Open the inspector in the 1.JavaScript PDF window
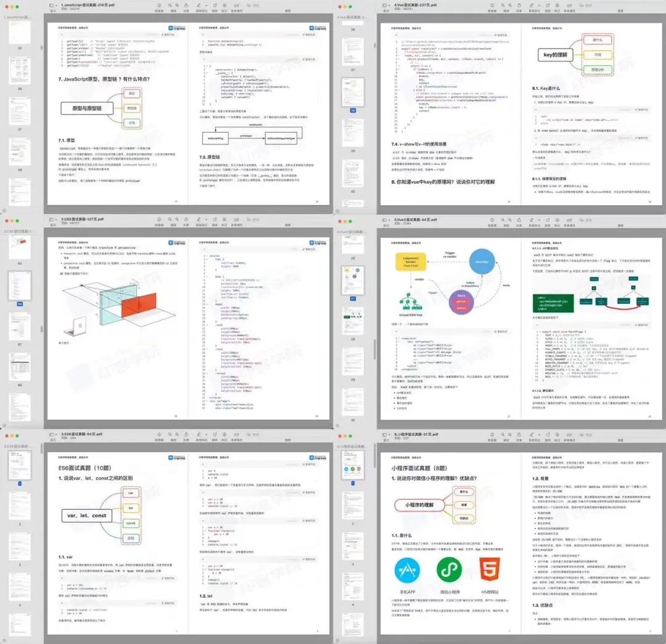Image resolution: width=666 pixels, height=644 pixels. tap(159, 6)
